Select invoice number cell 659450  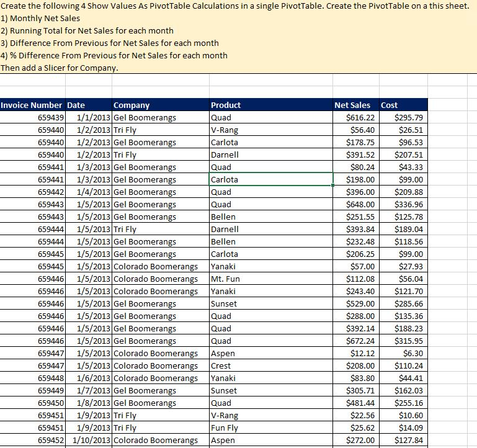click(x=32, y=403)
